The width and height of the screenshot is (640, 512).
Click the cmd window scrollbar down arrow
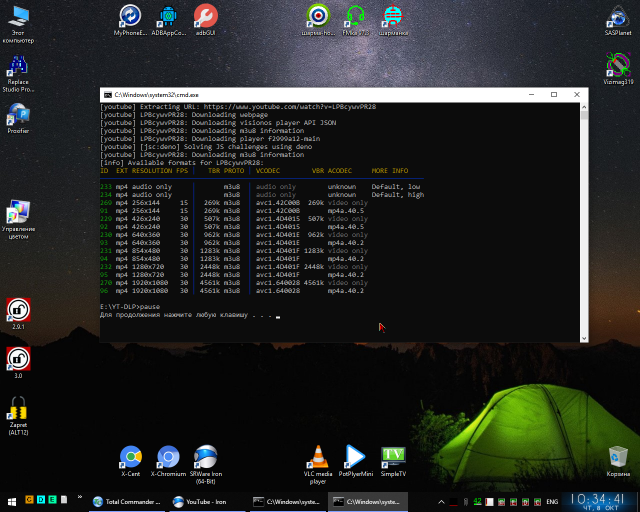pos(584,338)
